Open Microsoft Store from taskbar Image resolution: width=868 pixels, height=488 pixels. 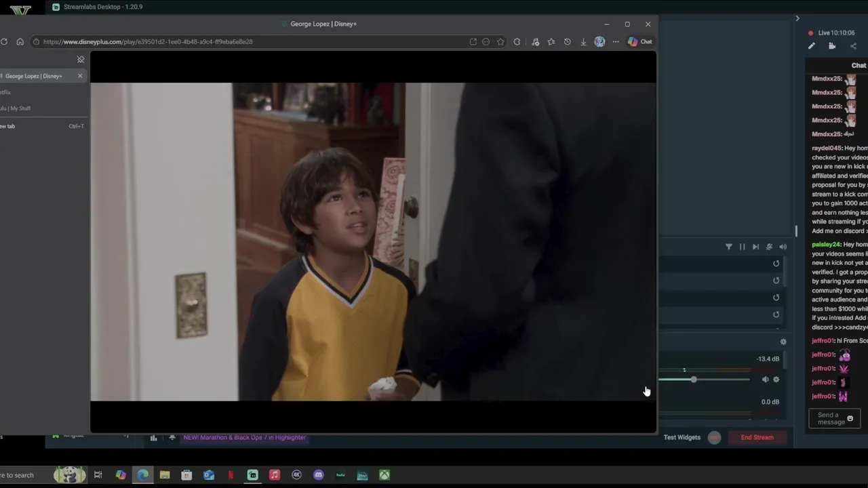(186, 475)
